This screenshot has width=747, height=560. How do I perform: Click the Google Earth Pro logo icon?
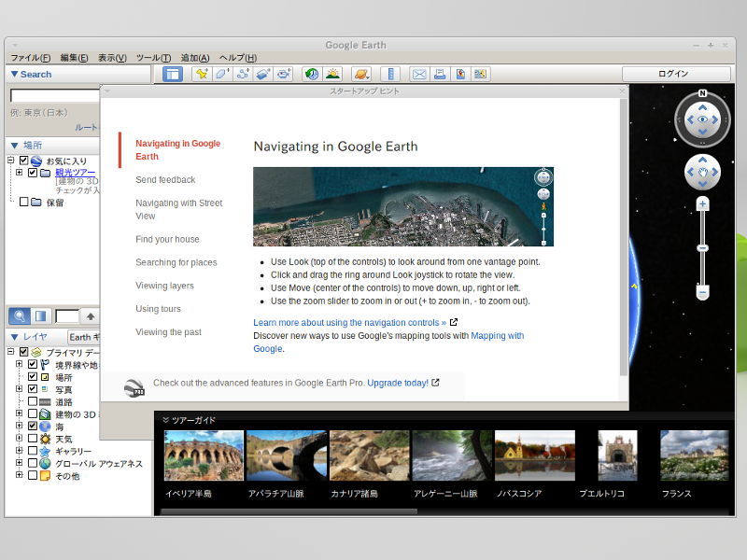[134, 387]
